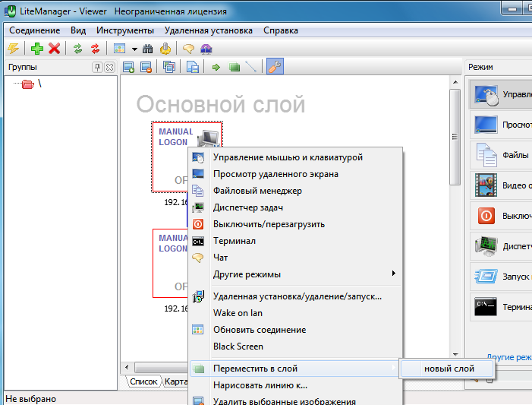Screen dimensions: 532x405
Task: Open the Соединение menu
Action: pos(35,30)
